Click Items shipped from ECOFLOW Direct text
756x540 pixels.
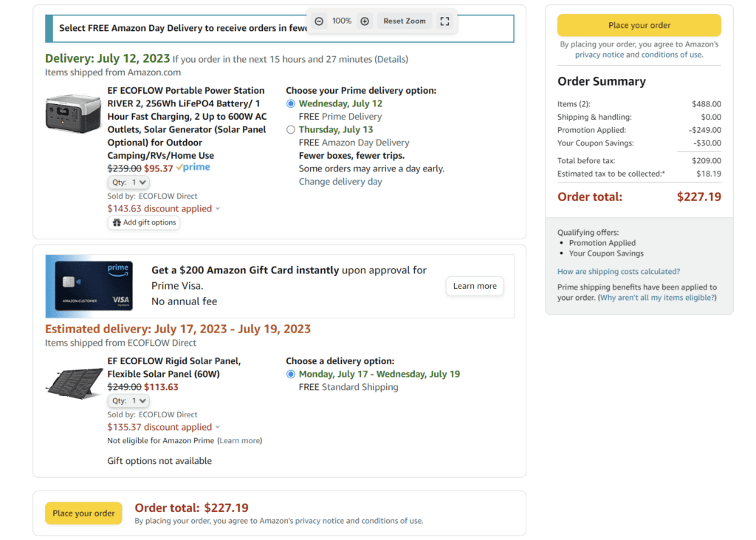coord(120,343)
